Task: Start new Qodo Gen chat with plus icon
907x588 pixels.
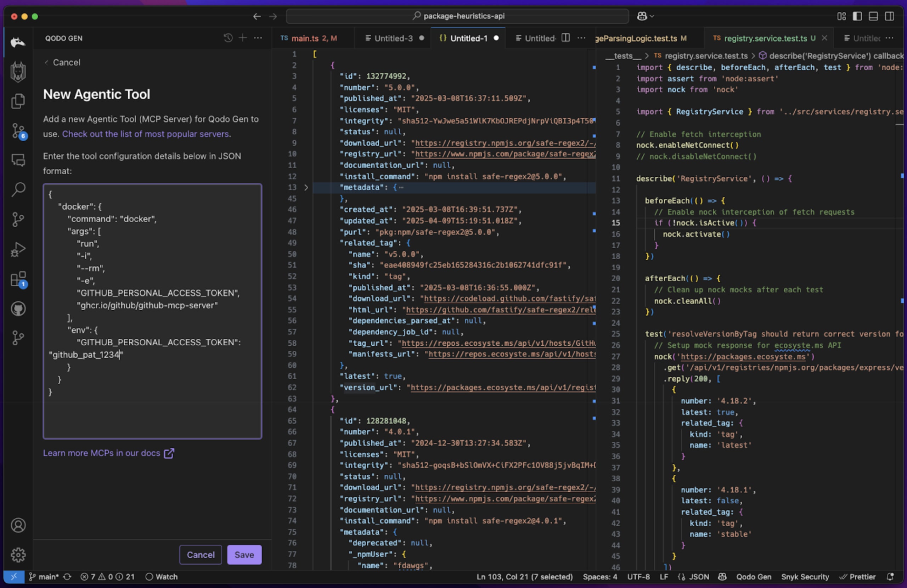Action: [243, 38]
